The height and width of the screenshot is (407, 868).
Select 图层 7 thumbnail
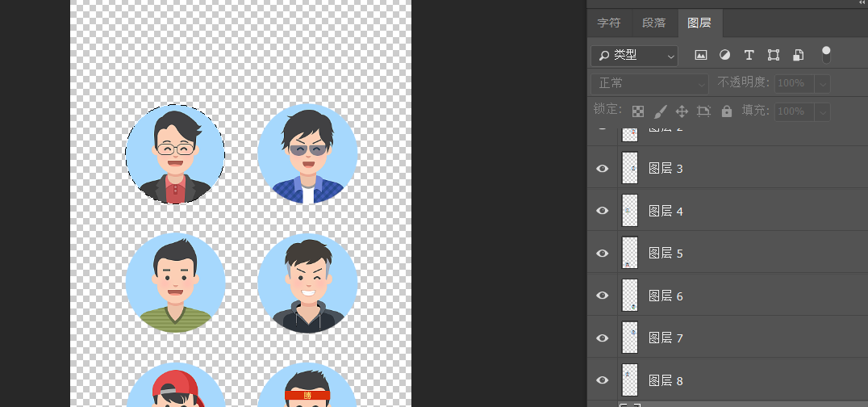pos(630,338)
